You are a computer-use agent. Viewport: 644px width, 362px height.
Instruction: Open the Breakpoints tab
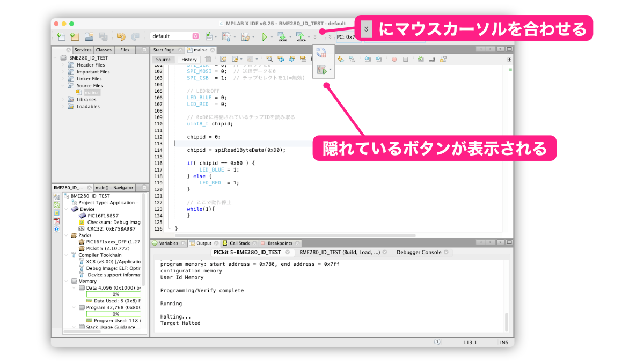tap(280, 243)
